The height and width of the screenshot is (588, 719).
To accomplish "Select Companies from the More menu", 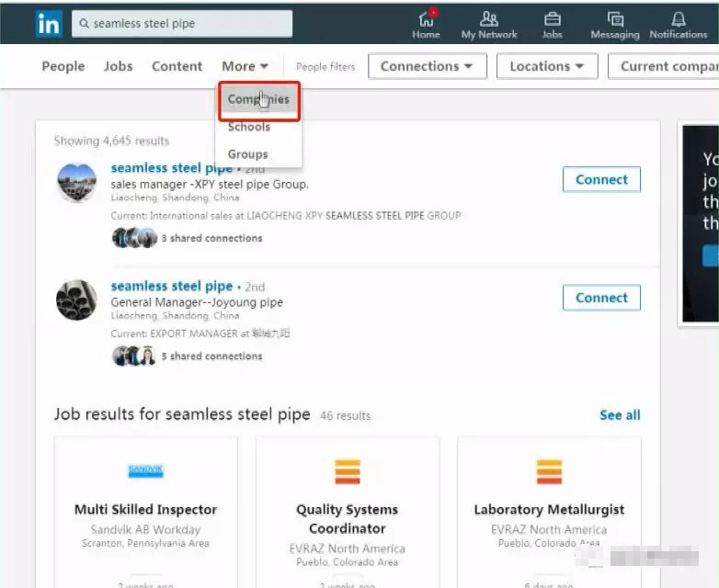I will [x=258, y=99].
